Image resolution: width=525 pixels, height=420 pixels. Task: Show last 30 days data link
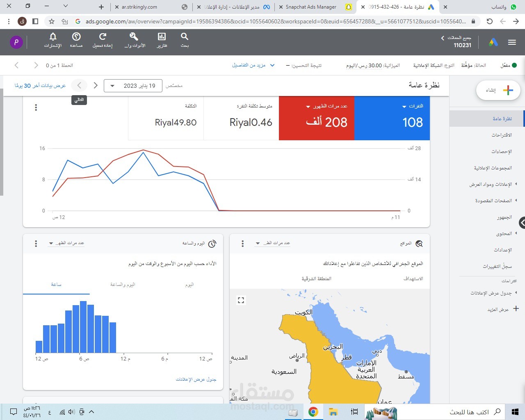(x=40, y=86)
